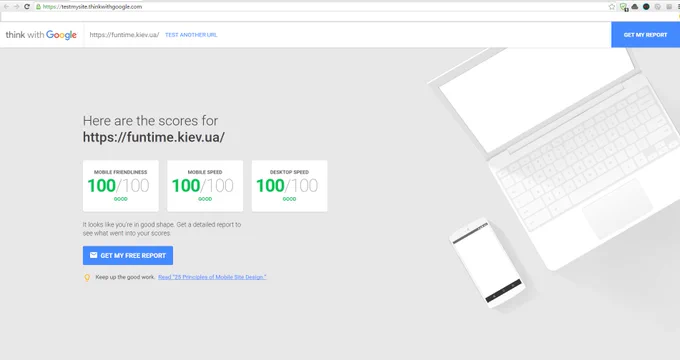This screenshot has width=680, height=360.
Task: Click the 'Keep up the good work' text
Action: click(x=125, y=277)
